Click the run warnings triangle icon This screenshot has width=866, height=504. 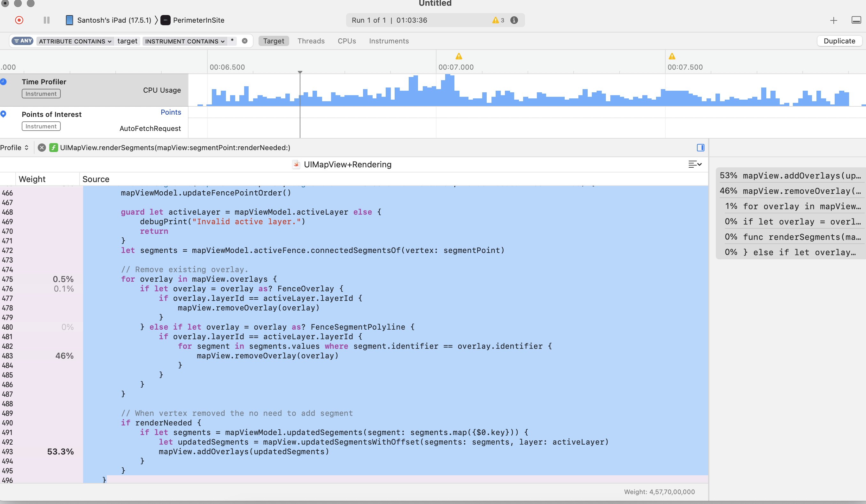[495, 20]
